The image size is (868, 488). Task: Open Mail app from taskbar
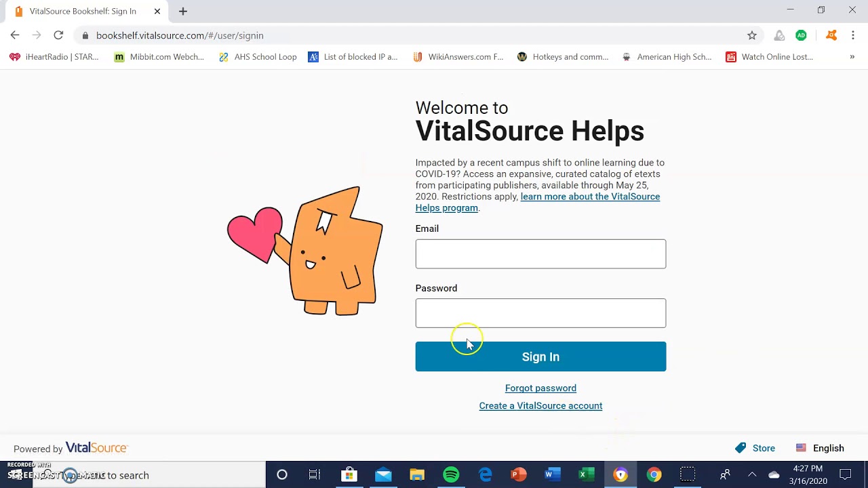[383, 475]
